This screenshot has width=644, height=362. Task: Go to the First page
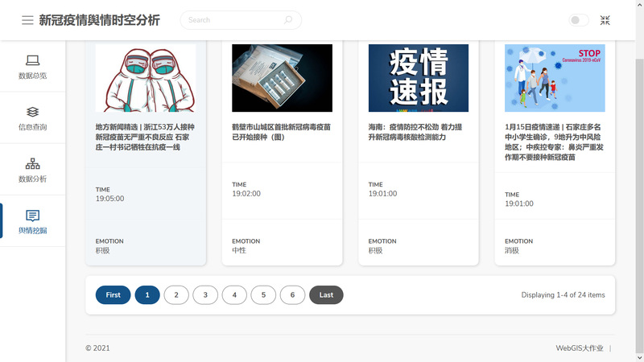tap(113, 295)
